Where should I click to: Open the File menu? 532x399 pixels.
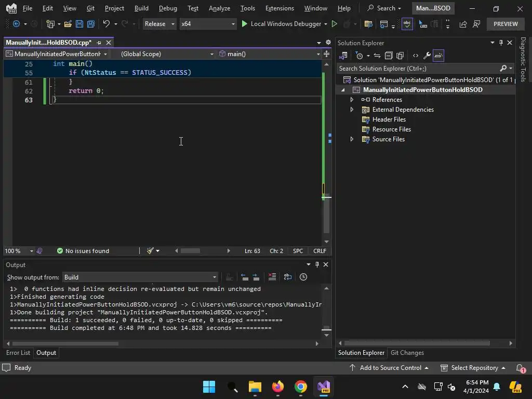(x=28, y=8)
